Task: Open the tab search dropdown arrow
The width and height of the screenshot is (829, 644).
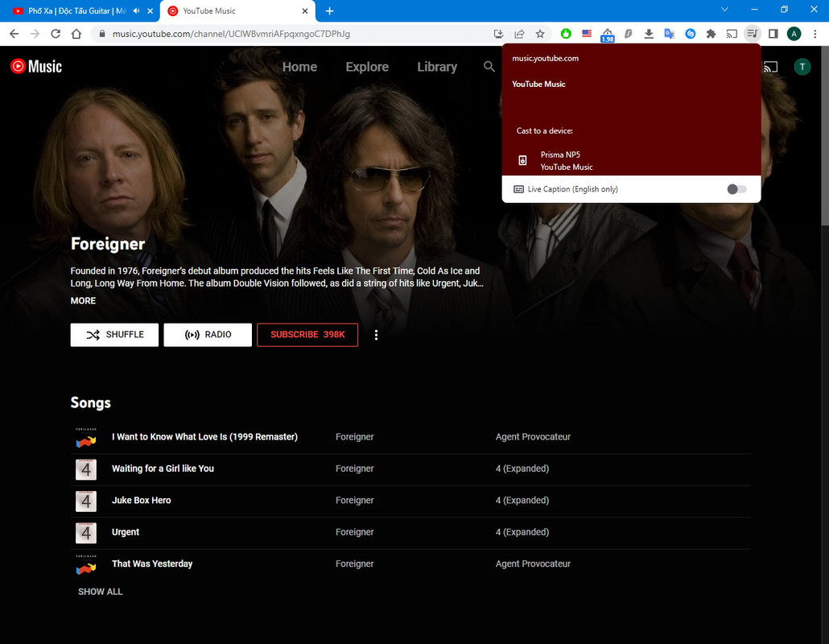Action: point(725,10)
